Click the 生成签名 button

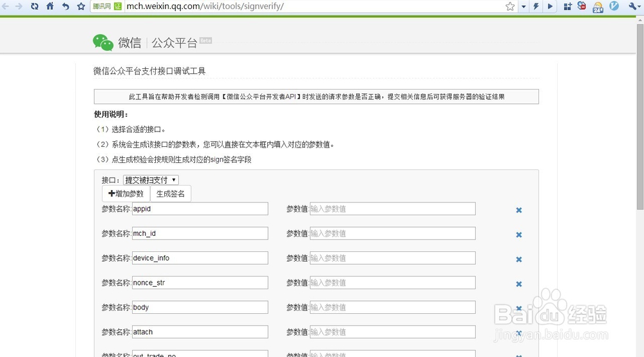(171, 193)
